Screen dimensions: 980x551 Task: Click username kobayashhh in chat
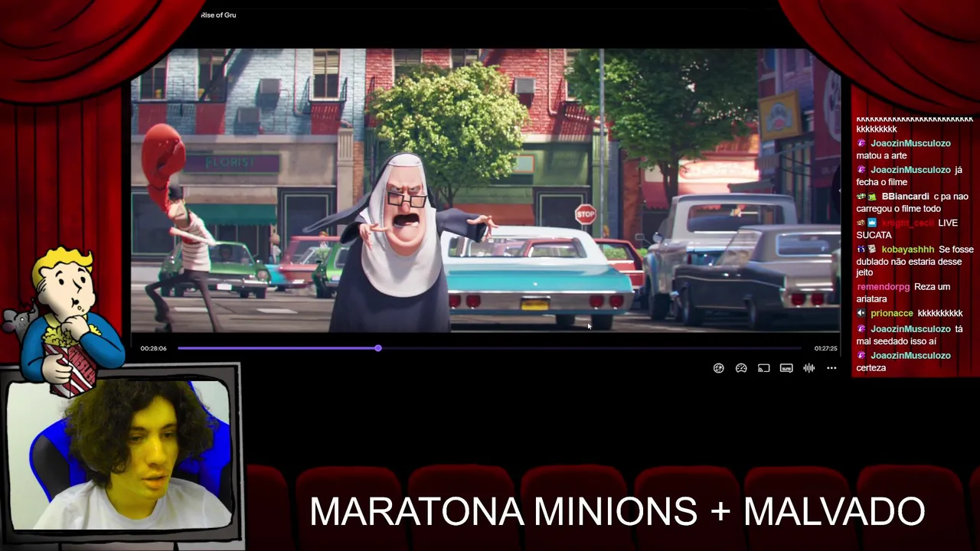tap(908, 249)
